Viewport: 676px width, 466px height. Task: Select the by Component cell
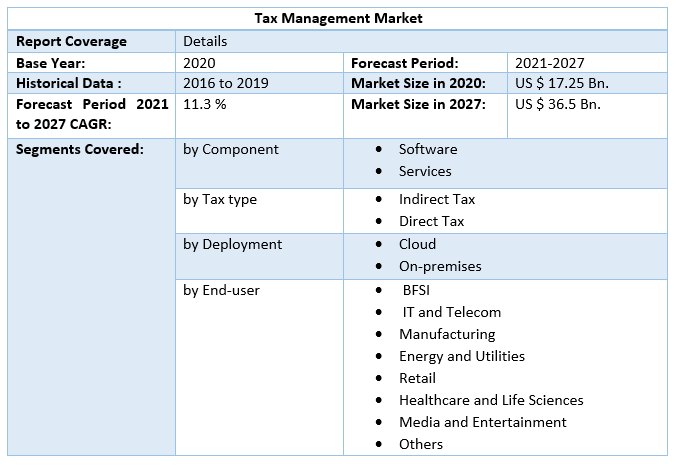[231, 149]
